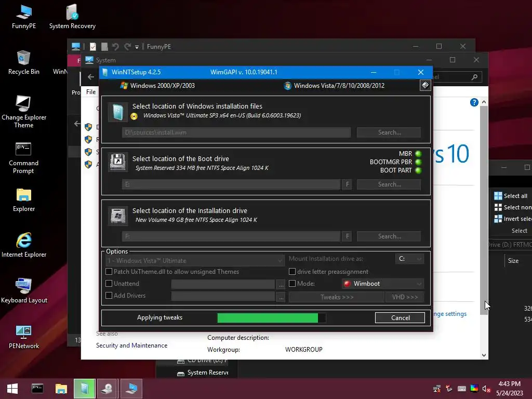Viewport: 532px width, 399px height.
Task: Browse for Add Drivers folder button
Action: (281, 296)
